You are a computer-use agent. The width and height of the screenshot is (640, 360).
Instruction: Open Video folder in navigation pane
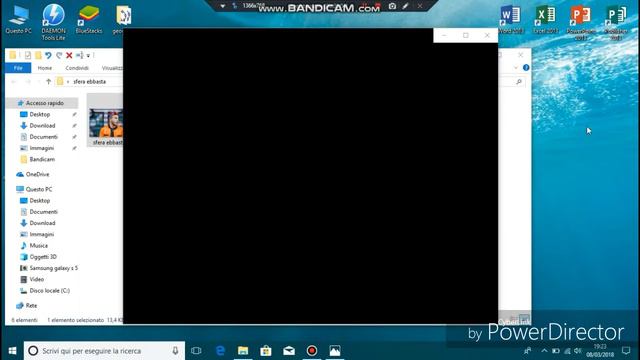(36, 279)
